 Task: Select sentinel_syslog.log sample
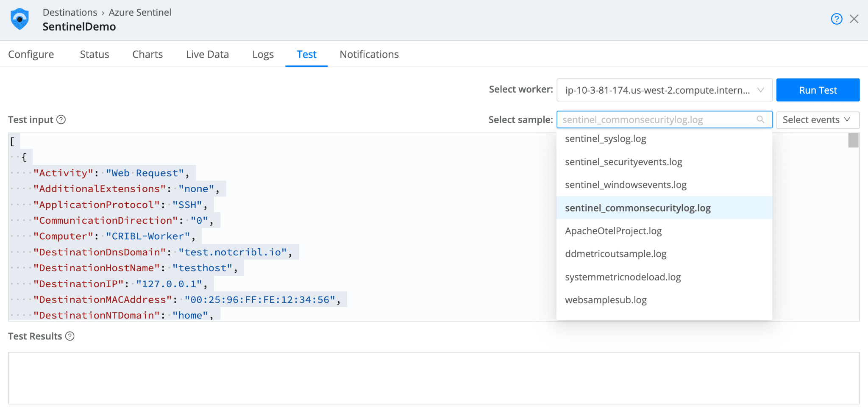pyautogui.click(x=605, y=139)
